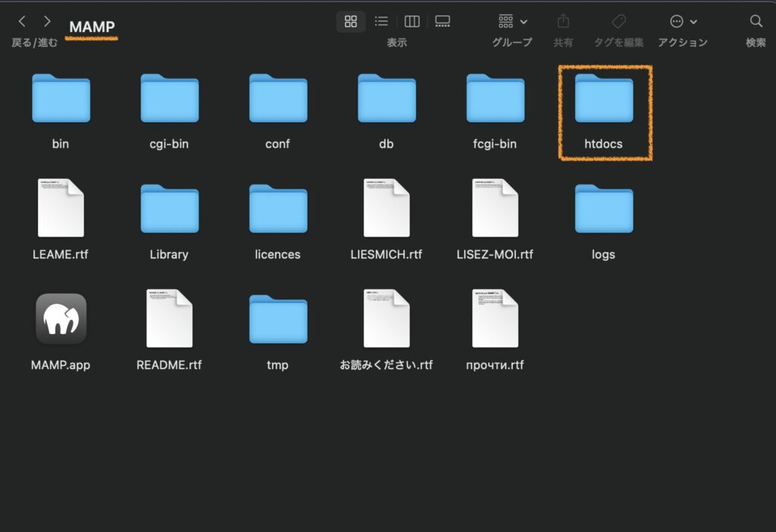Click the MAMP.app file name label
This screenshot has width=776, height=532.
[x=61, y=365]
